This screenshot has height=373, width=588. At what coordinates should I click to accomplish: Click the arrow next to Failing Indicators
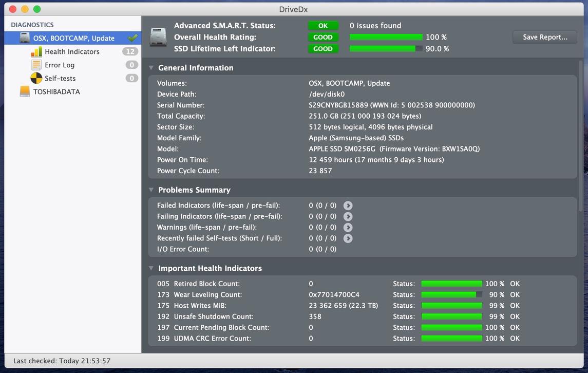coord(348,216)
